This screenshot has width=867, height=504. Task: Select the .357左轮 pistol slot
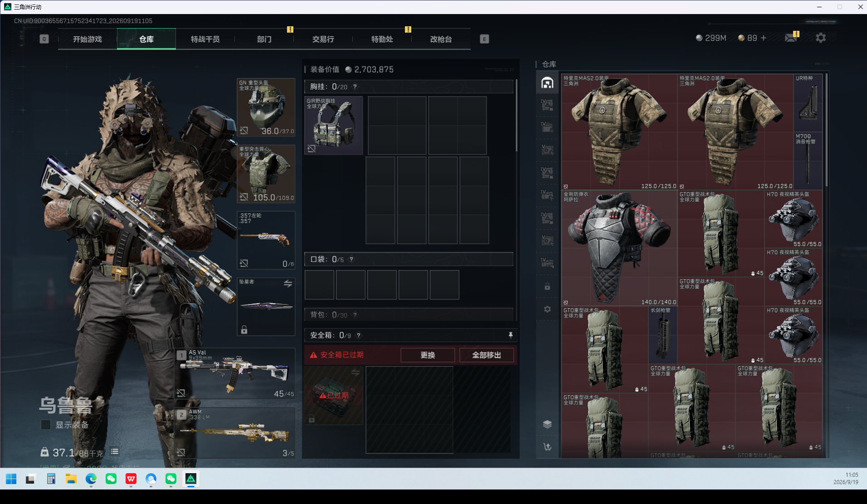(266, 240)
